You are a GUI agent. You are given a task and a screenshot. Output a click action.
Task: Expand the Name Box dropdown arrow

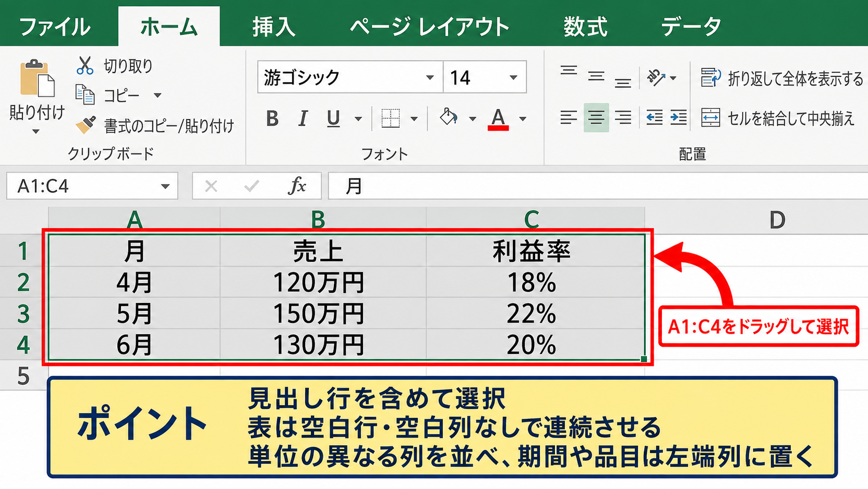165,187
